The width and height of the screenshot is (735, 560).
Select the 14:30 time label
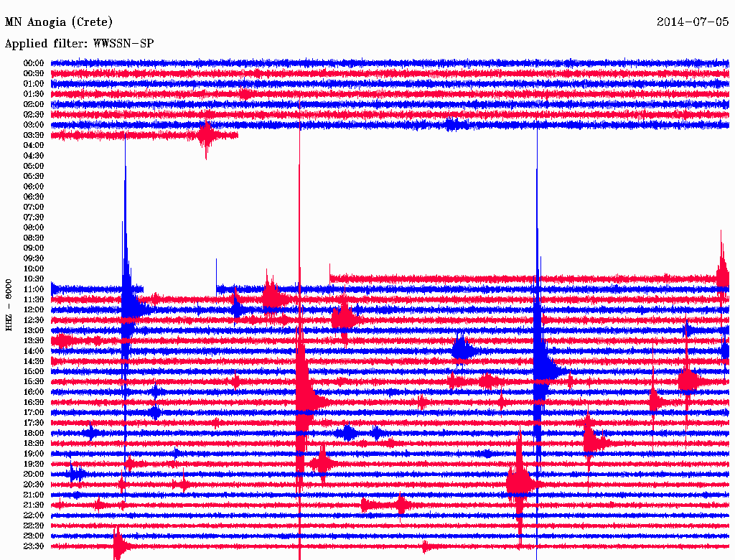click(33, 361)
